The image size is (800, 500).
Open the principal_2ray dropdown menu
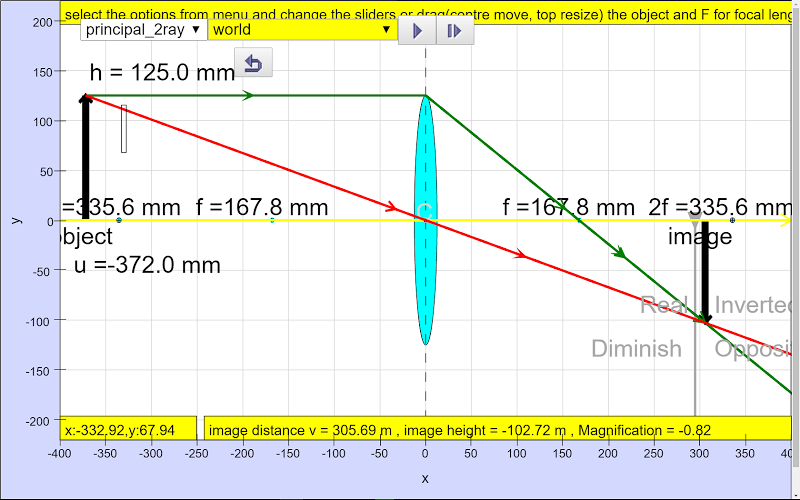pyautogui.click(x=143, y=29)
